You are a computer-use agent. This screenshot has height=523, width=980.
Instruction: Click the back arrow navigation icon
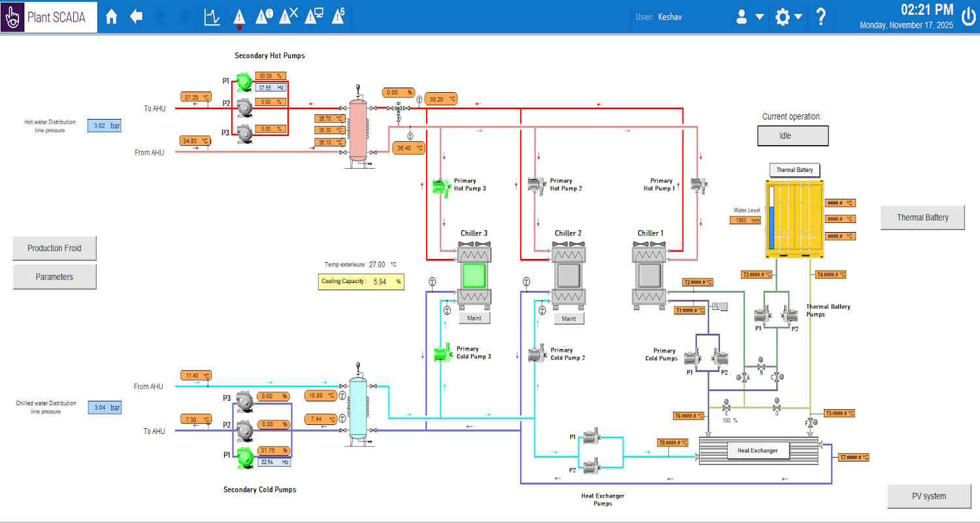click(136, 17)
